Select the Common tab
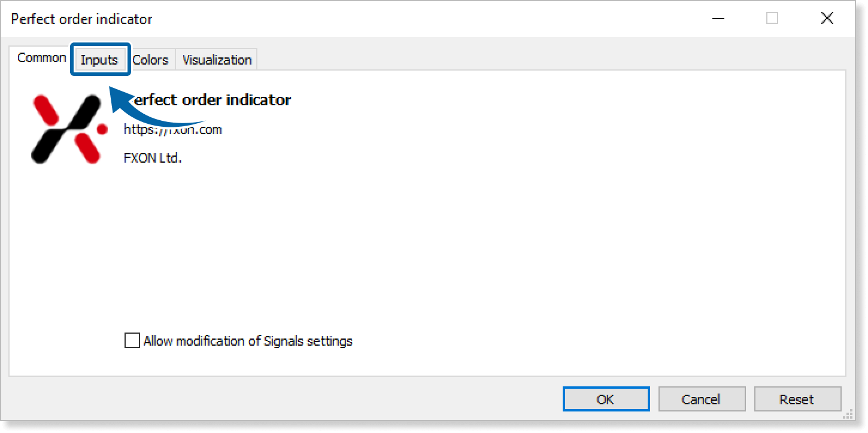This screenshot has width=868, height=433. pos(41,58)
